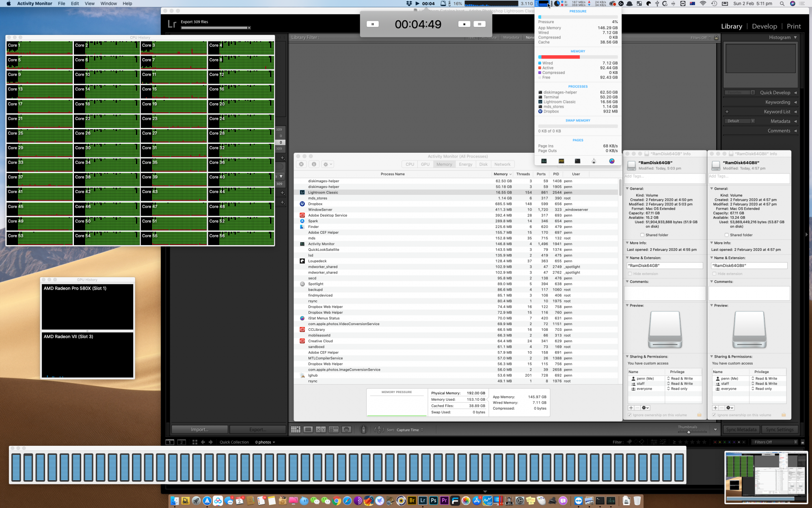Viewport: 812px width, 508px height.
Task: Open Google Chrome from the Dock
Action: 336,501
